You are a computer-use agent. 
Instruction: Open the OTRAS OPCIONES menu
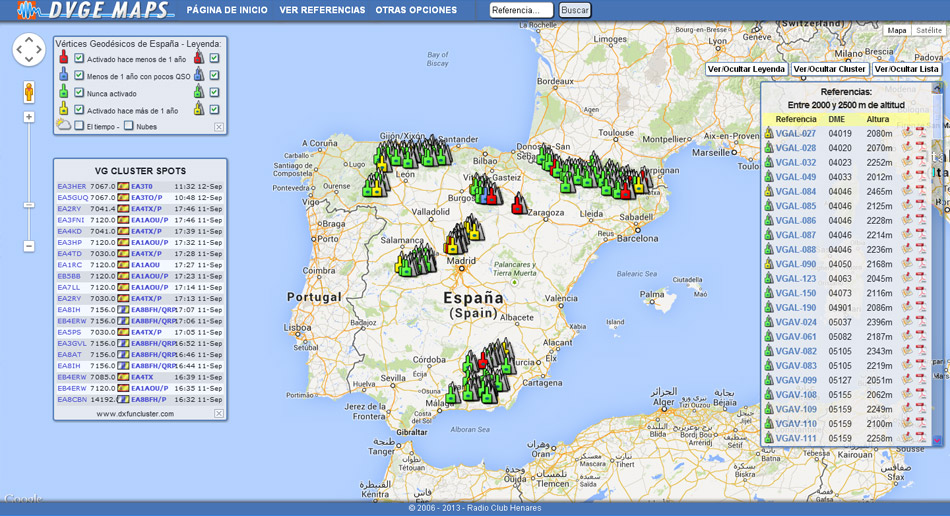[x=416, y=10]
